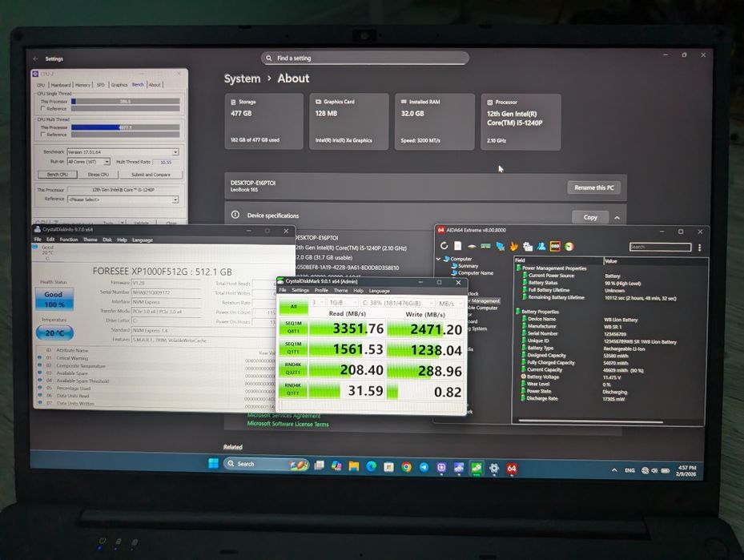This screenshot has width=744, height=560.
Task: Click AIDA64 horizontal scrollbar at bottom
Action: click(x=590, y=421)
